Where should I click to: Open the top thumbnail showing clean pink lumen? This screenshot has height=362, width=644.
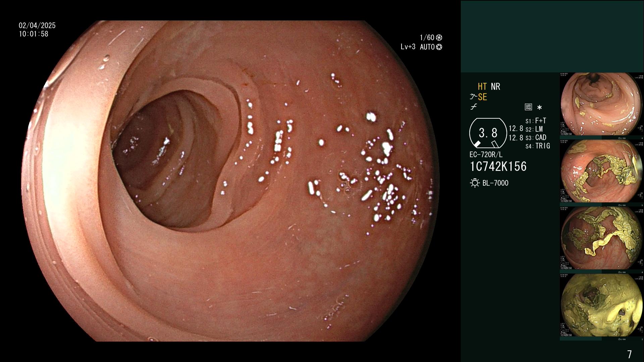[x=602, y=104]
